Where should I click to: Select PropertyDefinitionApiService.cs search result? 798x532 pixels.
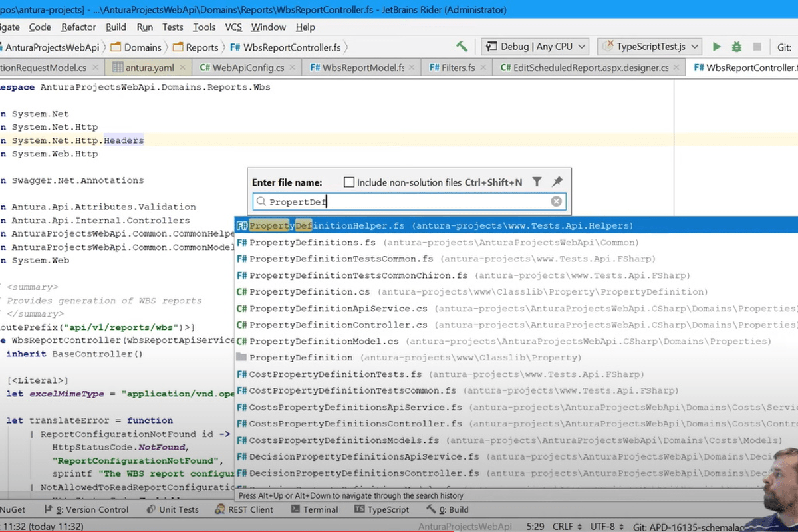click(516, 309)
